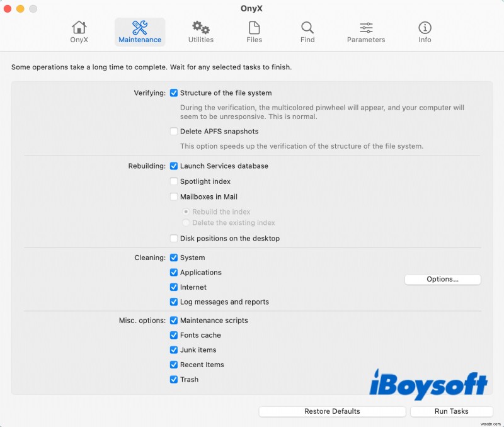
Task: Disable Log messages and reports cleaning
Action: (174, 302)
